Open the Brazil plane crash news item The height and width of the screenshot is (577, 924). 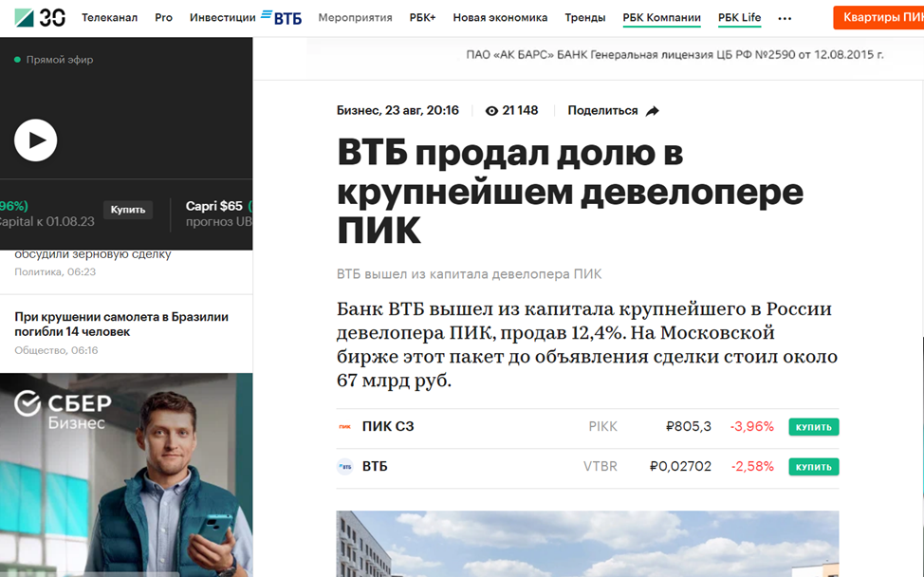(121, 325)
